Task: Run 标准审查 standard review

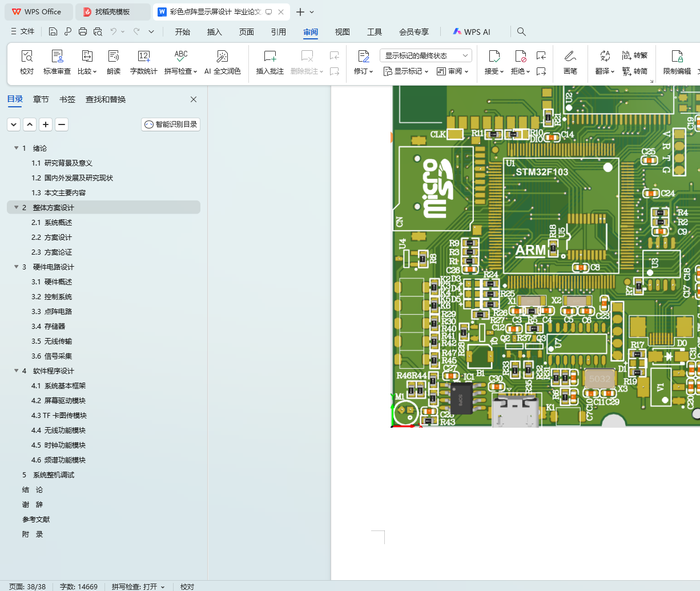Action: point(57,62)
